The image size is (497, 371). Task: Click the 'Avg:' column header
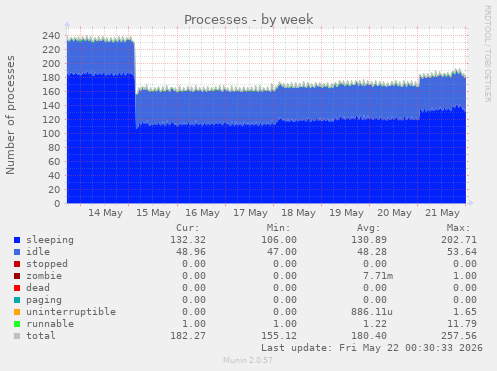tap(368, 228)
